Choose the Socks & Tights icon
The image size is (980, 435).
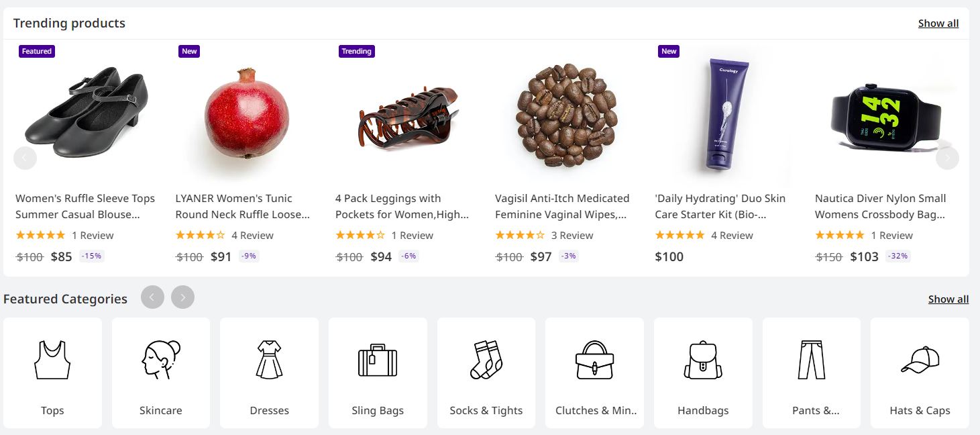point(486,360)
